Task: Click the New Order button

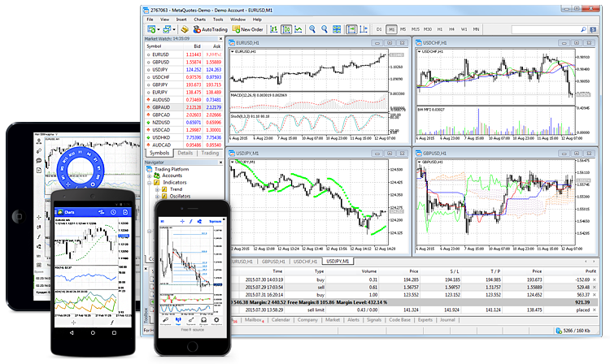Action: [247, 29]
